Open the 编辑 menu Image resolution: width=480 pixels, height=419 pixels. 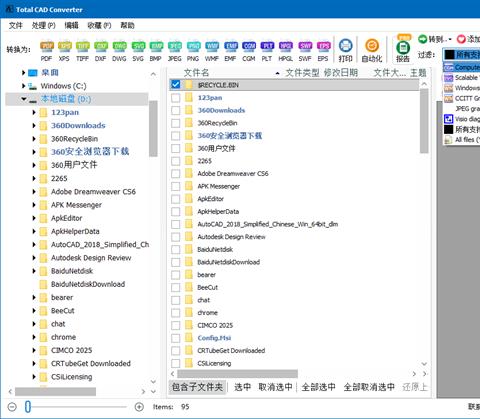click(71, 25)
